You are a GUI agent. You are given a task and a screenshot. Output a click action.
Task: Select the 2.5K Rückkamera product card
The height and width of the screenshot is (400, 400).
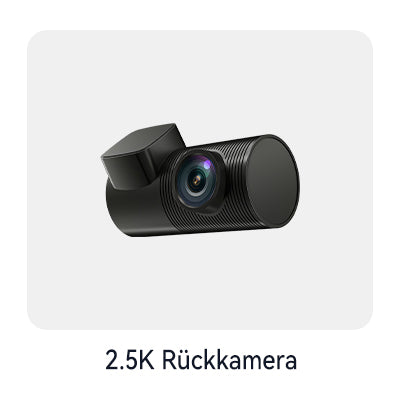200,180
